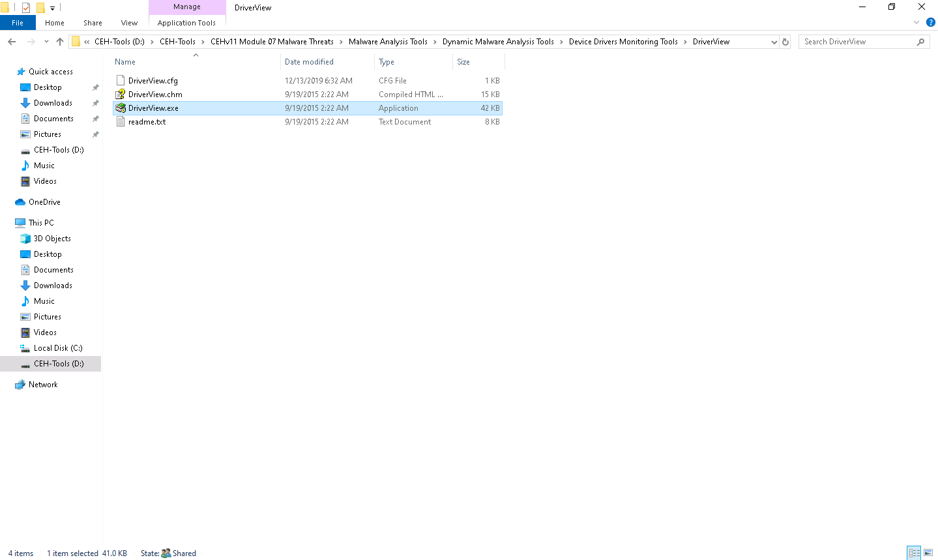Open Pictures under Quick access
938x560 pixels.
click(x=48, y=134)
